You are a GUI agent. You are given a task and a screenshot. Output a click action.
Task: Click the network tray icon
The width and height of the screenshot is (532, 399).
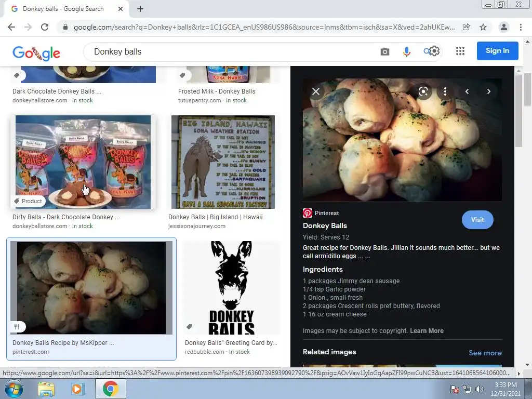(467, 389)
